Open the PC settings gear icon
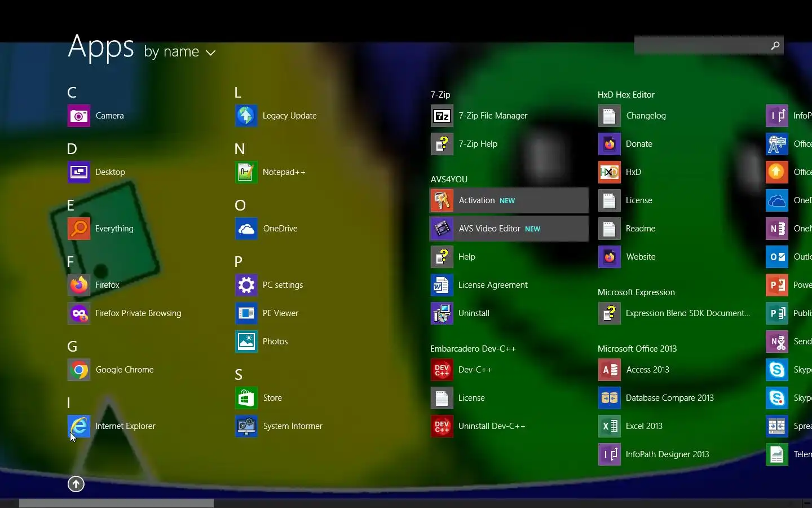This screenshot has width=812, height=508. click(246, 285)
